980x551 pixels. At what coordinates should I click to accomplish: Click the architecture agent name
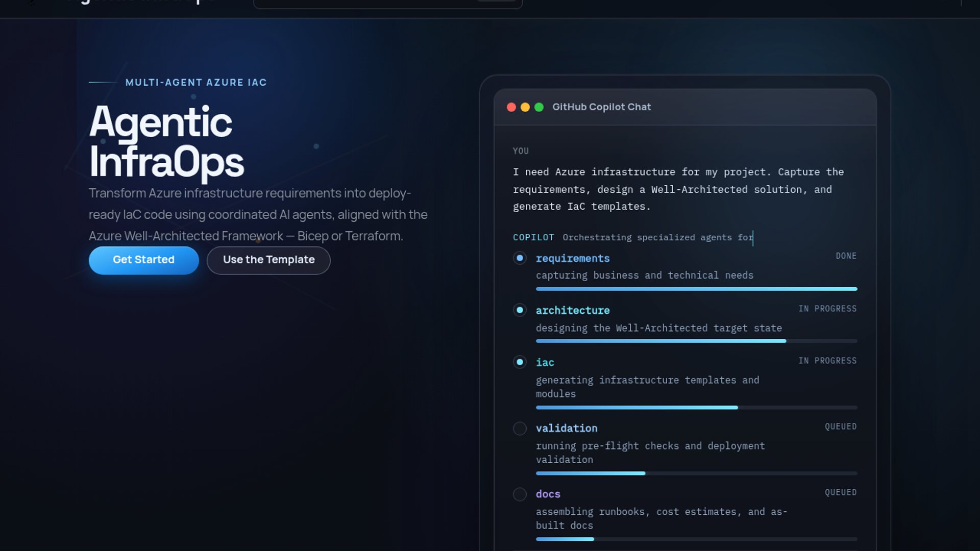tap(572, 311)
